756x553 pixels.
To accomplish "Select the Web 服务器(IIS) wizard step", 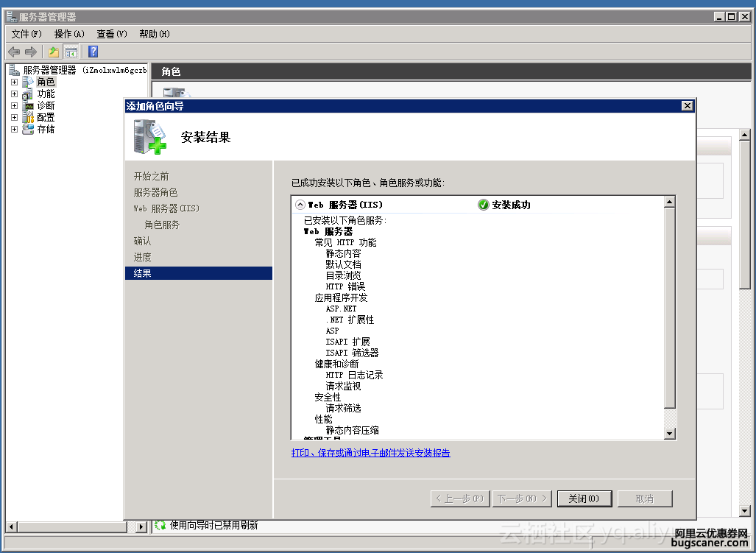I will 166,209.
